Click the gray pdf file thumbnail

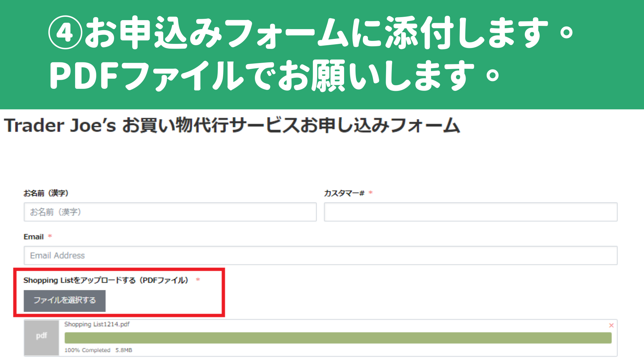point(42,338)
